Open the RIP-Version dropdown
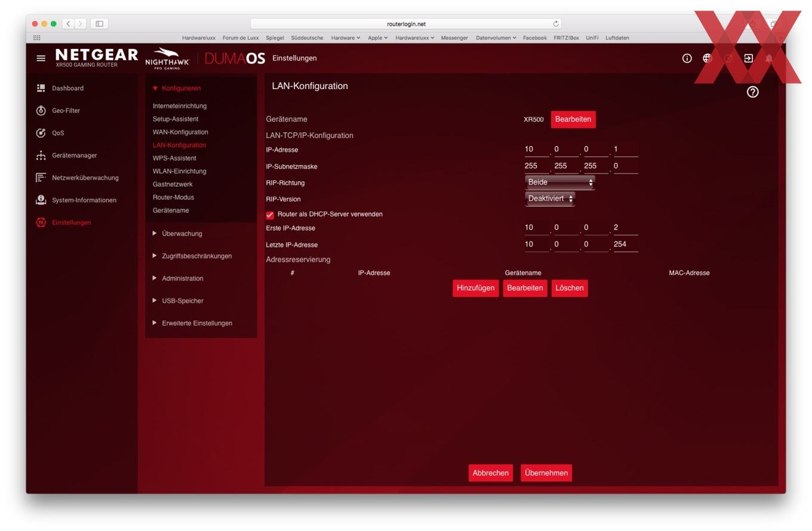This screenshot has width=812, height=531. click(x=549, y=198)
